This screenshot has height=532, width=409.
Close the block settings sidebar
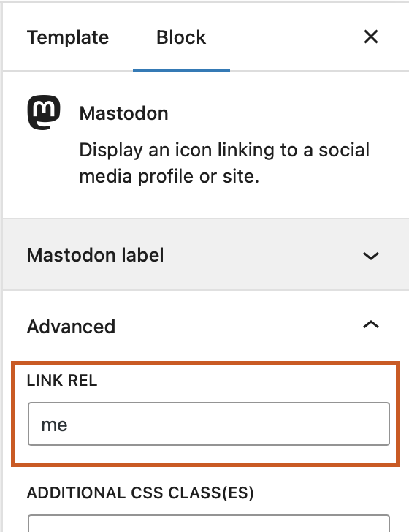371,37
